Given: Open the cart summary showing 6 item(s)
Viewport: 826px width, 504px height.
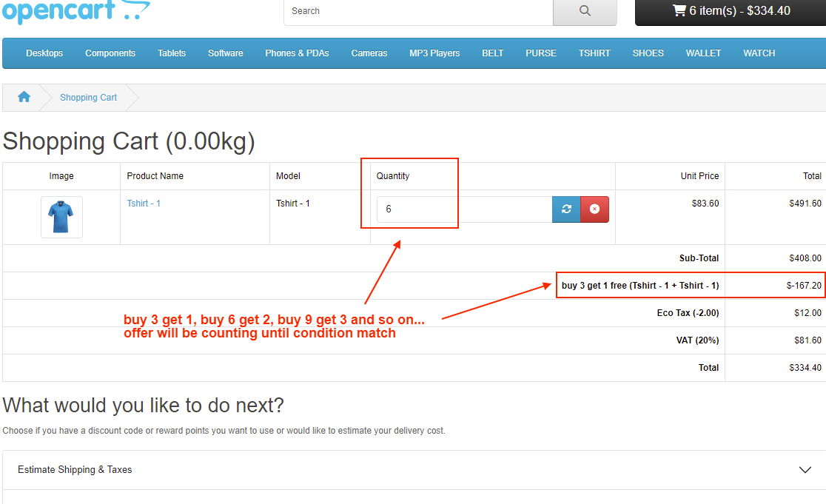Looking at the screenshot, I should pyautogui.click(x=731, y=11).
